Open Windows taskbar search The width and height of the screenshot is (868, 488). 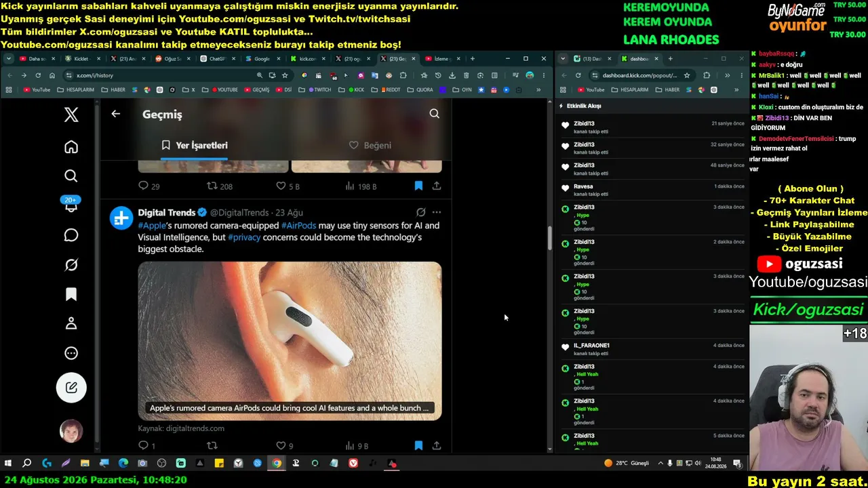[x=27, y=464]
